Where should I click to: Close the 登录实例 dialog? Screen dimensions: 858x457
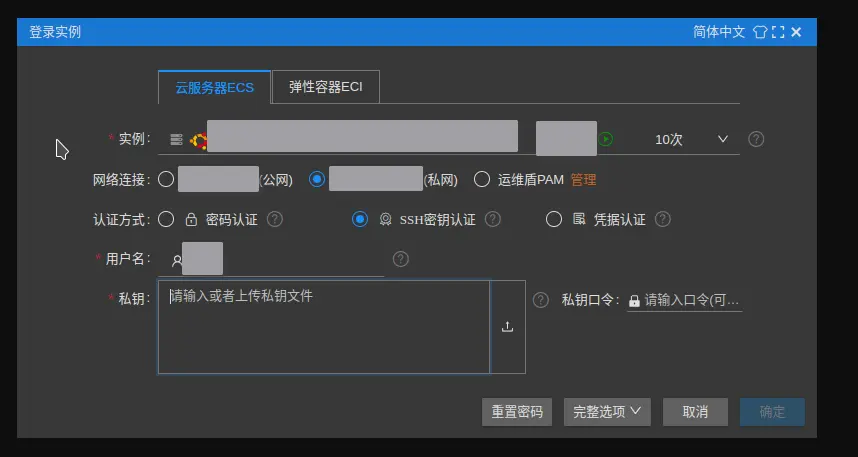(796, 32)
